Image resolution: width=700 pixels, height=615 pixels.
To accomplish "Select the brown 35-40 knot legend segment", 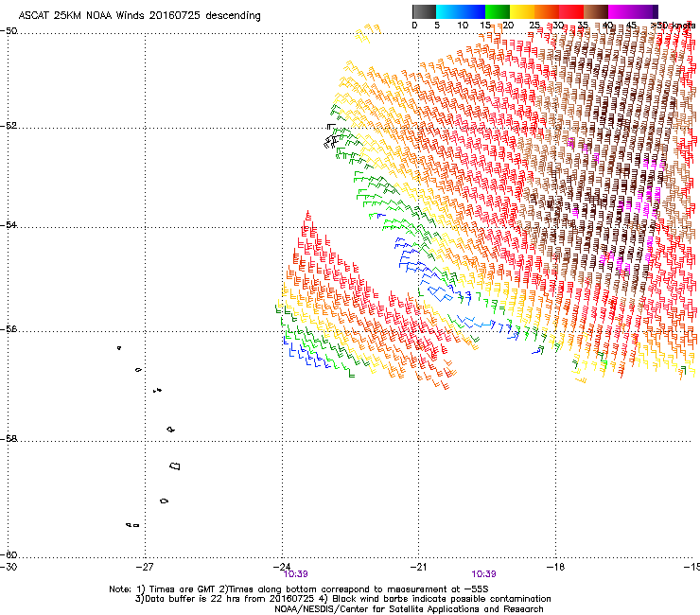I will click(596, 11).
